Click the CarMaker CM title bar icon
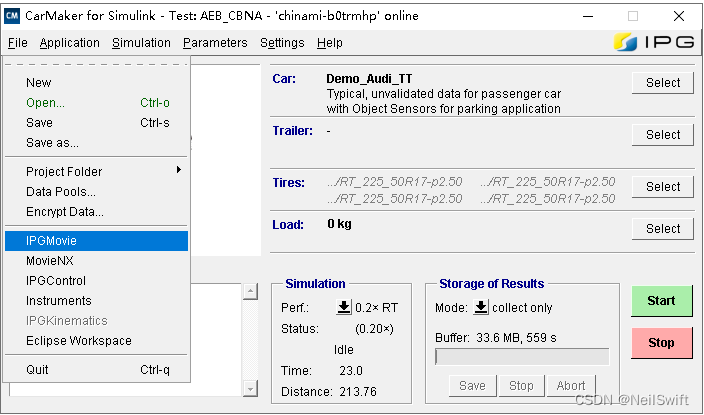 (x=14, y=16)
